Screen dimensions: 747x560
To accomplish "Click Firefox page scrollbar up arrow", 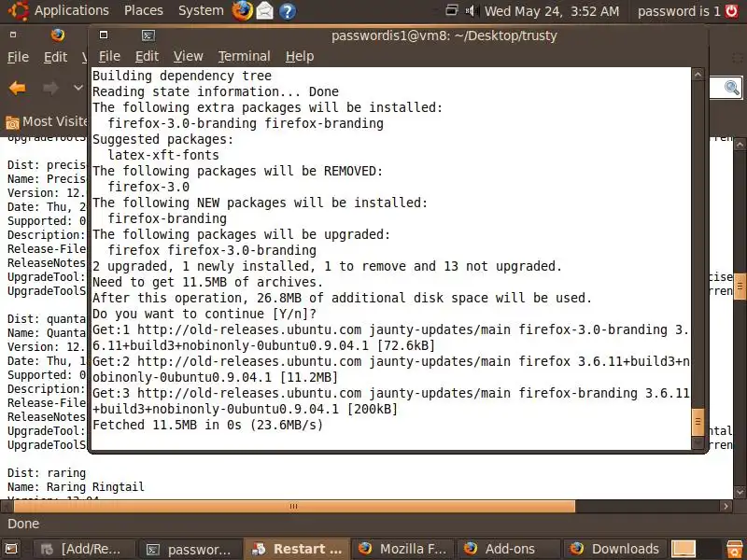I will [740, 145].
